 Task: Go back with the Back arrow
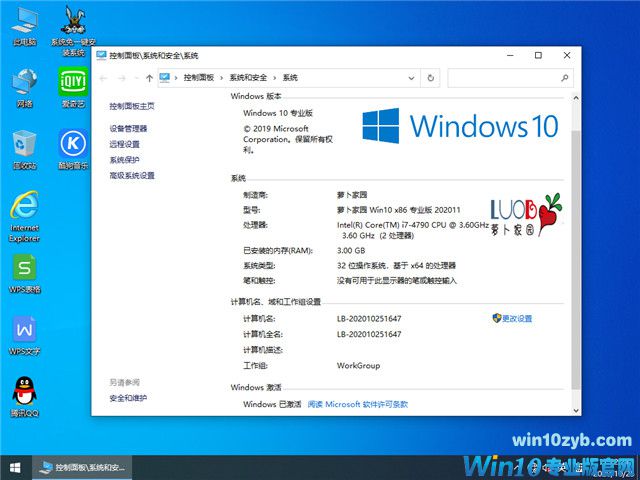103,78
